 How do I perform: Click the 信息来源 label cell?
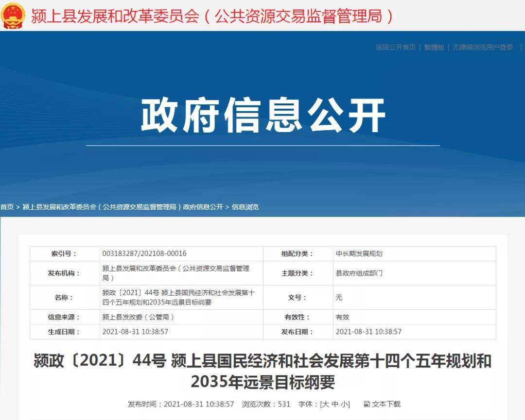65,317
